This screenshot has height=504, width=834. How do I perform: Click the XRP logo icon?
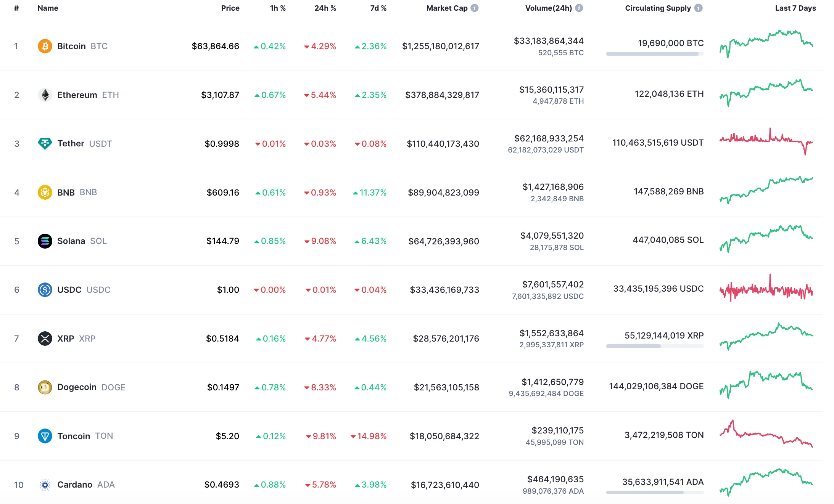(45, 339)
